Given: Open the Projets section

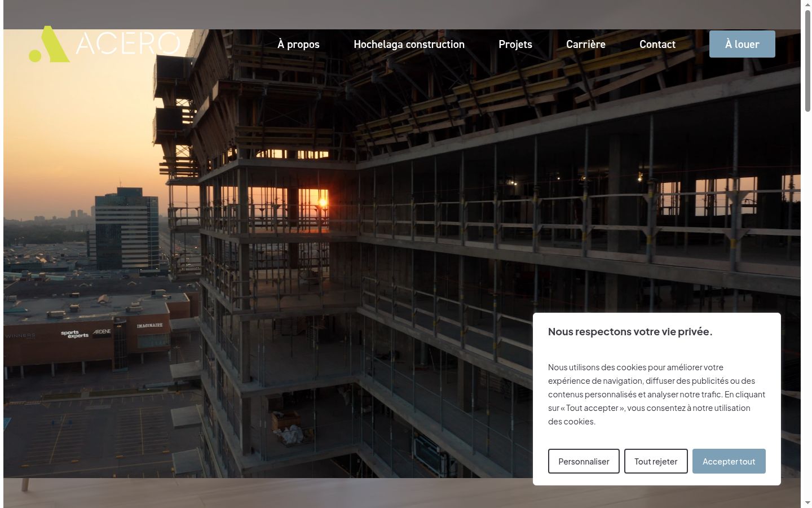Looking at the screenshot, I should (x=515, y=44).
